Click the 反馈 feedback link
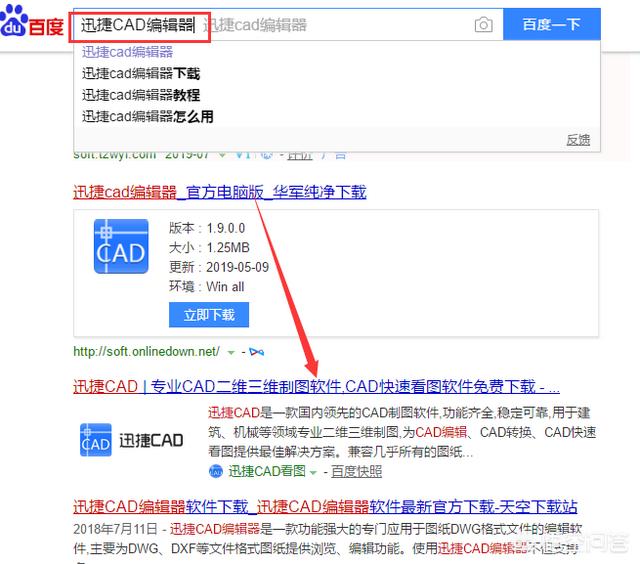 (x=578, y=140)
